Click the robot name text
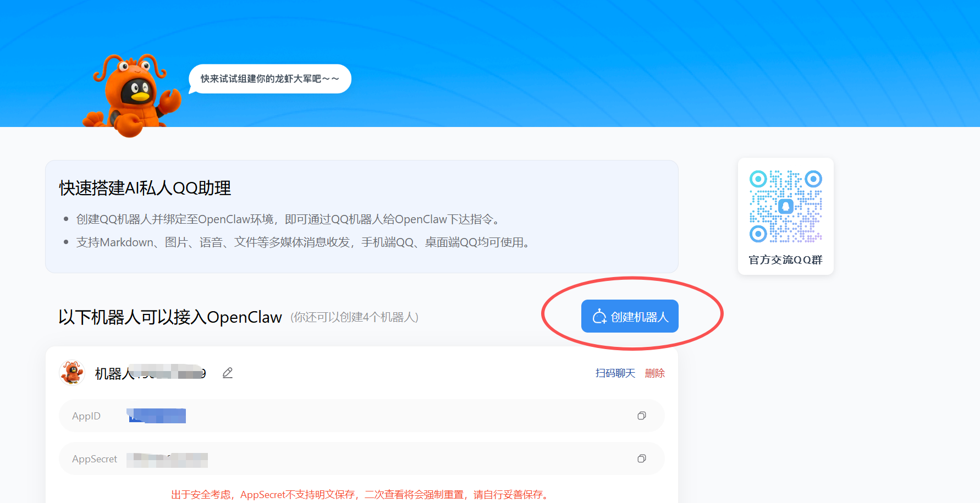The height and width of the screenshot is (503, 980). 151,373
